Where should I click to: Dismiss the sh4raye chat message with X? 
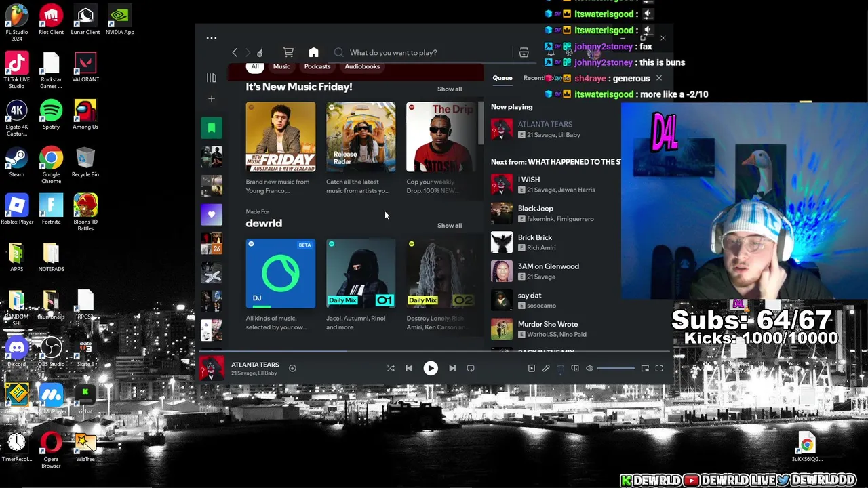tap(658, 78)
